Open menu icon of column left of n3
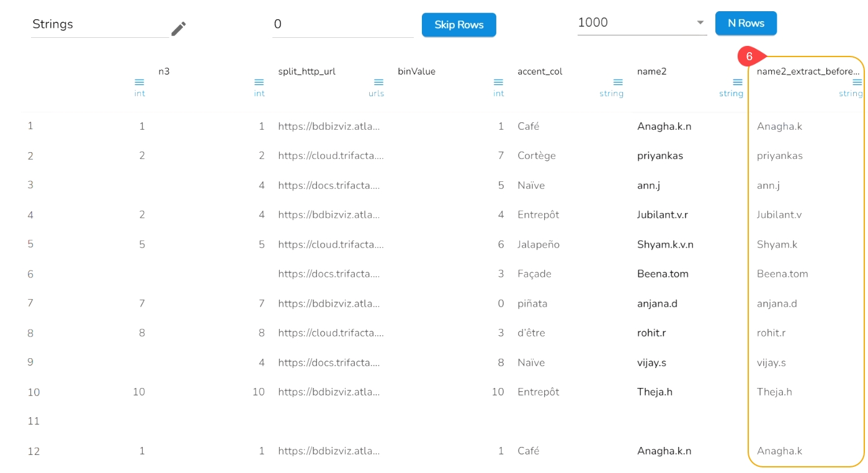Image resolution: width=868 pixels, height=473 pixels. point(140,83)
